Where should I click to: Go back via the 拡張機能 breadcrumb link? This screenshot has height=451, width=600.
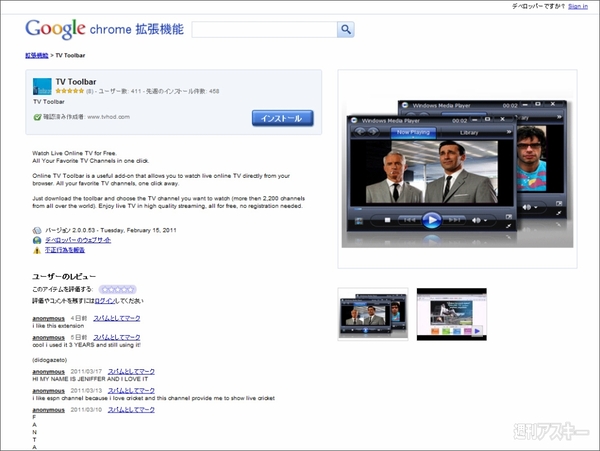coord(37,55)
